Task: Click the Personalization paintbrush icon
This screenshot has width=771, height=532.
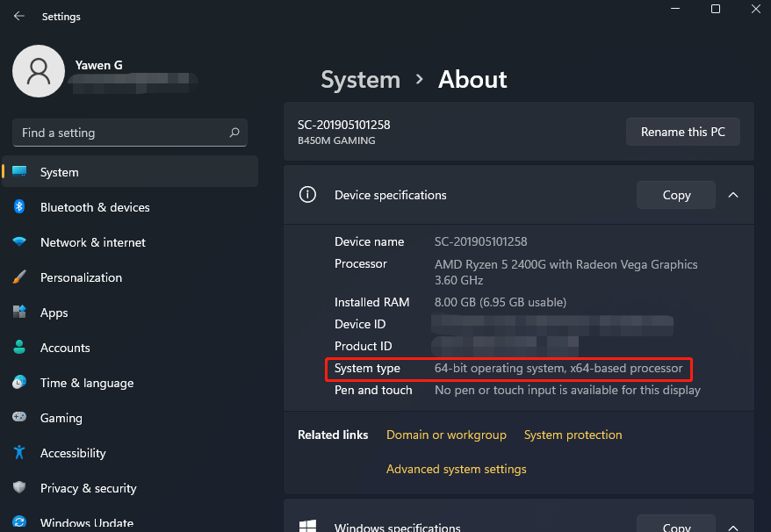Action: click(x=19, y=277)
